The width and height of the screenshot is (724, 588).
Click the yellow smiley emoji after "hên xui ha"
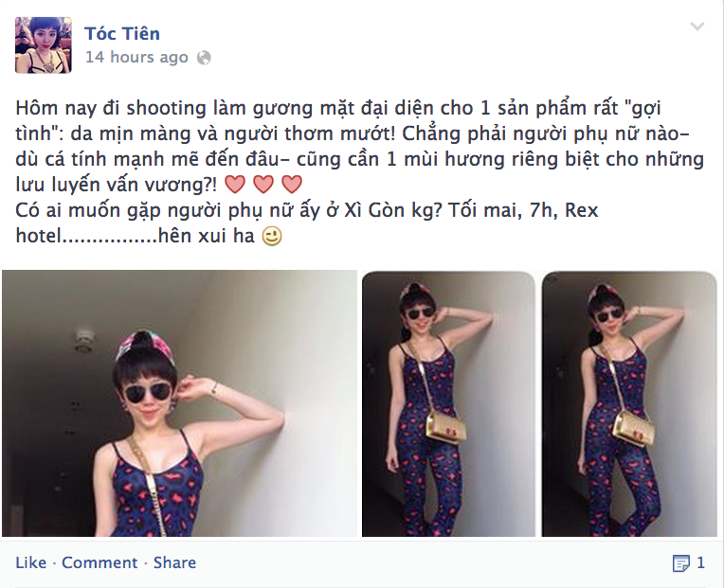point(271,236)
